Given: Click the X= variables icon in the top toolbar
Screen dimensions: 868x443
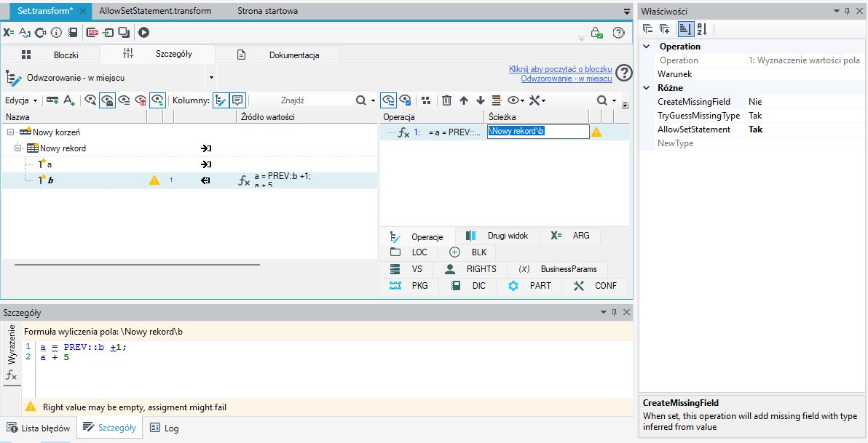Looking at the screenshot, I should pos(8,33).
